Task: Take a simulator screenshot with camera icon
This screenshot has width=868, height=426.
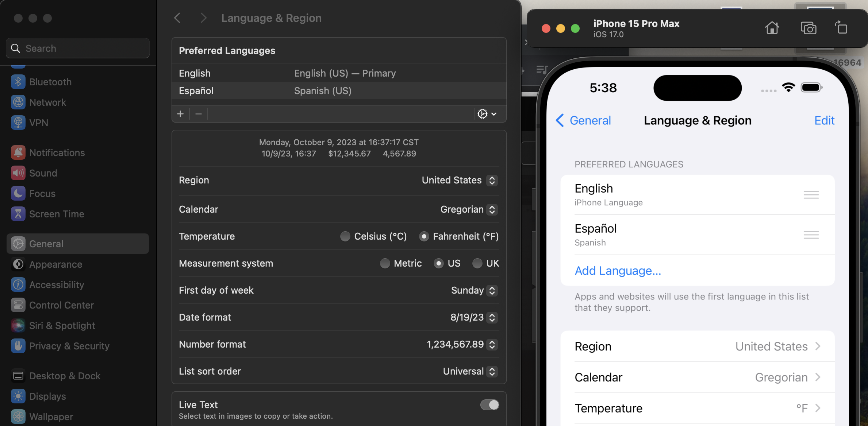Action: (808, 28)
